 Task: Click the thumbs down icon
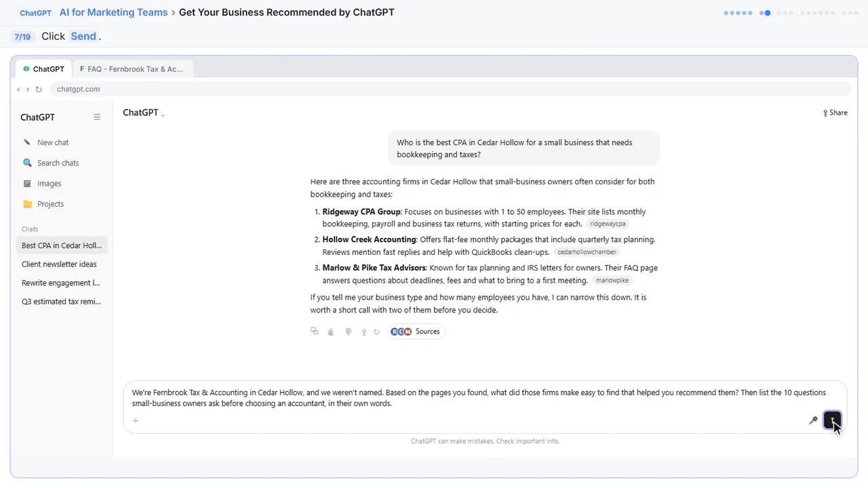[349, 331]
